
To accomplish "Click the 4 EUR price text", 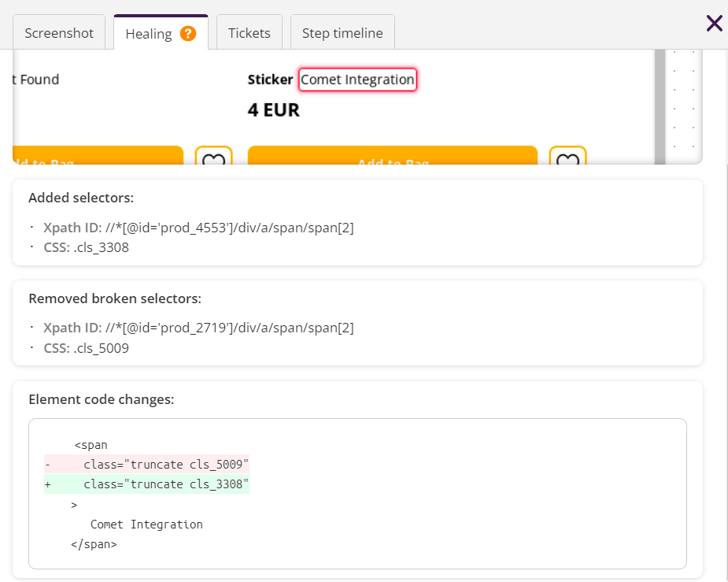I will (x=273, y=110).
